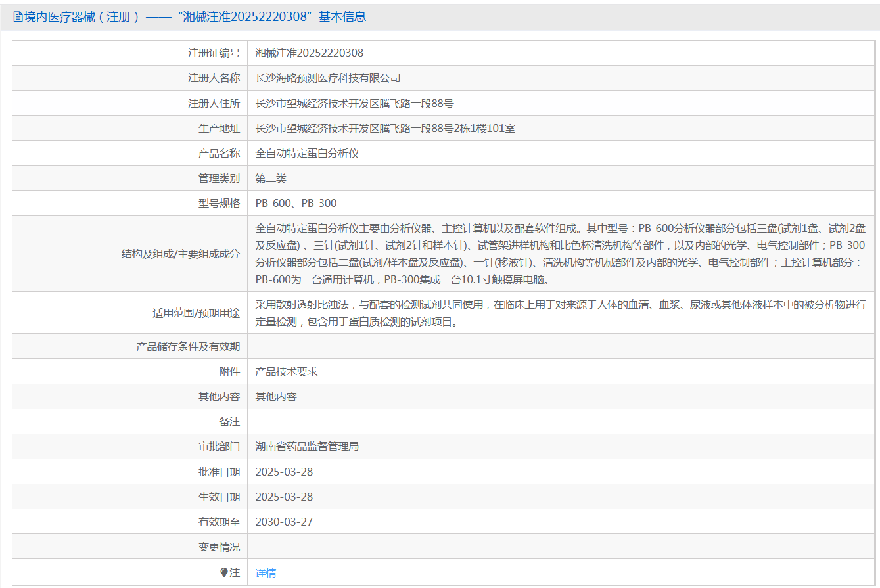Click production address ending 2栋1楼101室

[385, 128]
